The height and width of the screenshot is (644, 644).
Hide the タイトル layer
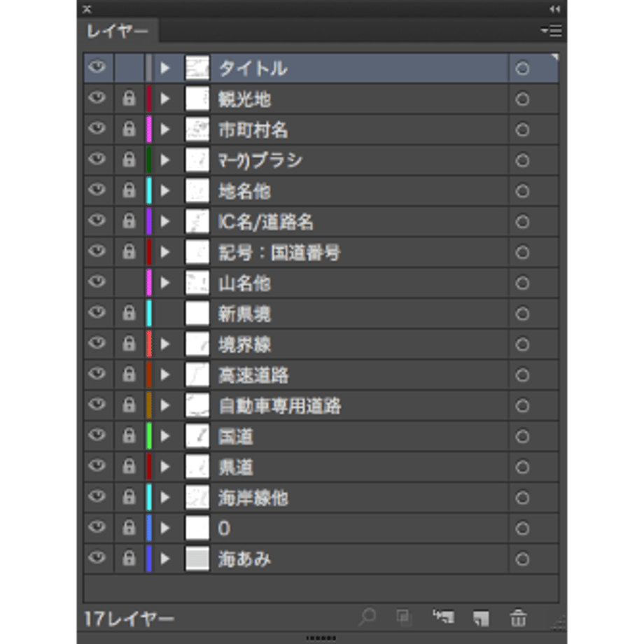tap(97, 67)
